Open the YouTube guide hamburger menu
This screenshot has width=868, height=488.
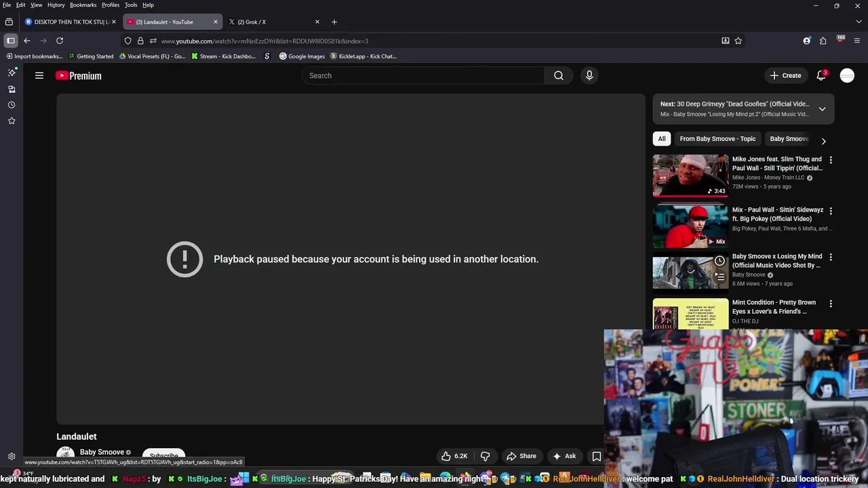pyautogui.click(x=39, y=75)
